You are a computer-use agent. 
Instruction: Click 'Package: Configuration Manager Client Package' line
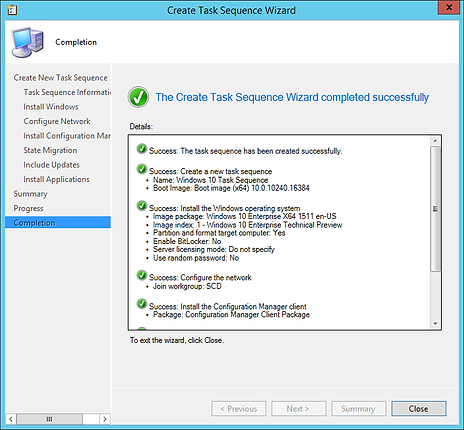231,315
